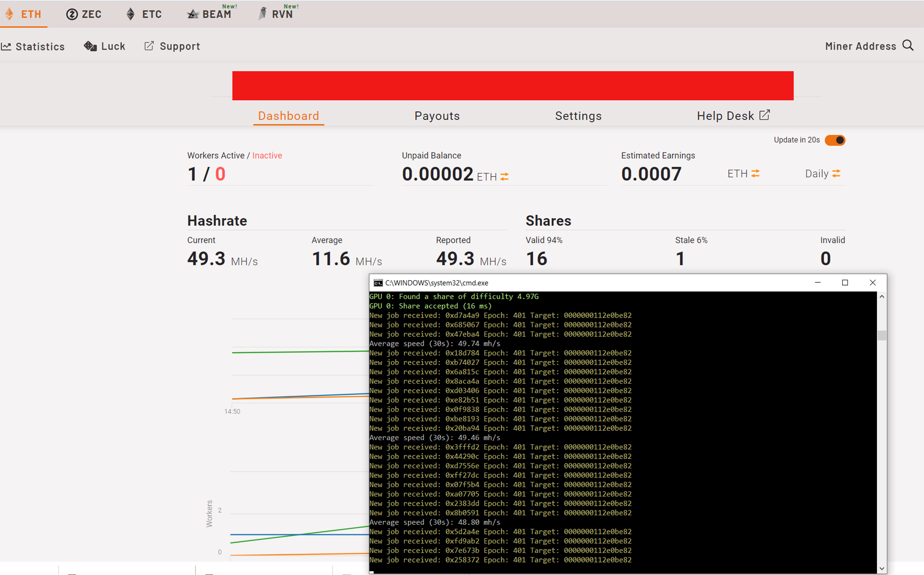Open the Payouts tab

coord(437,116)
